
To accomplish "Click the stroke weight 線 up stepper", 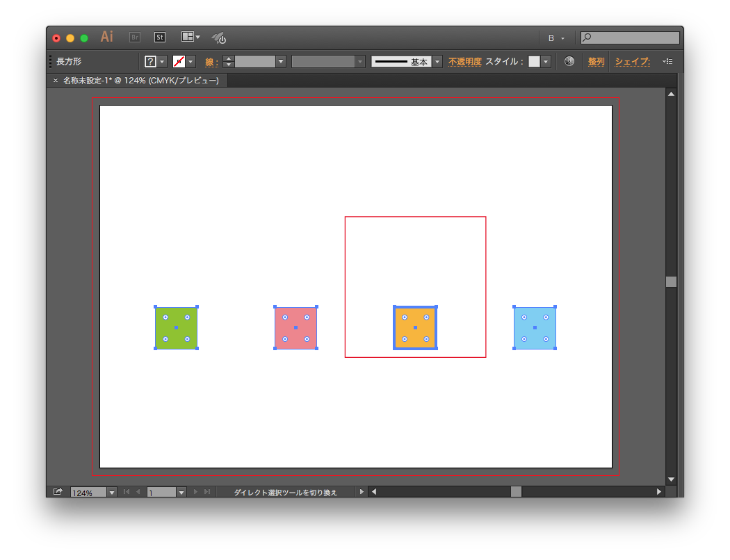I will pyautogui.click(x=228, y=58).
